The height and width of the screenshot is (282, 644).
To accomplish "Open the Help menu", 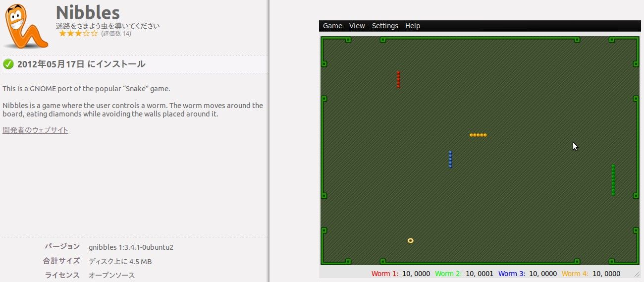I will click(413, 26).
